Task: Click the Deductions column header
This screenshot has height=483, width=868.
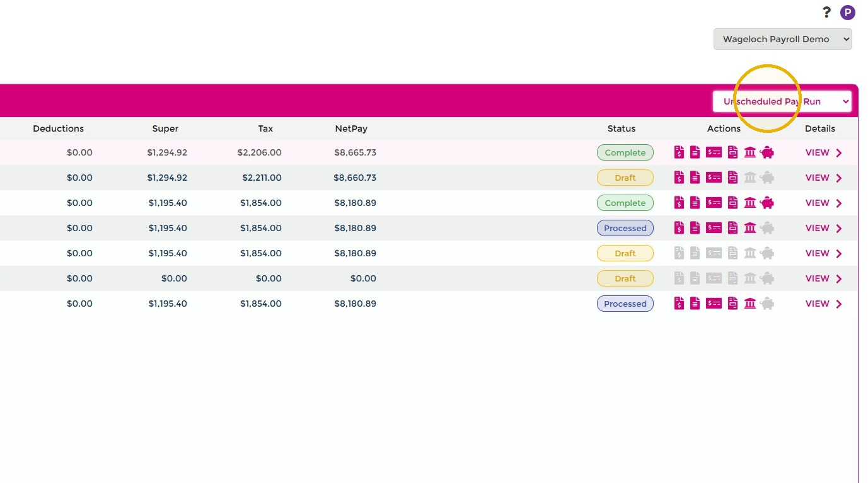Action: tap(58, 128)
